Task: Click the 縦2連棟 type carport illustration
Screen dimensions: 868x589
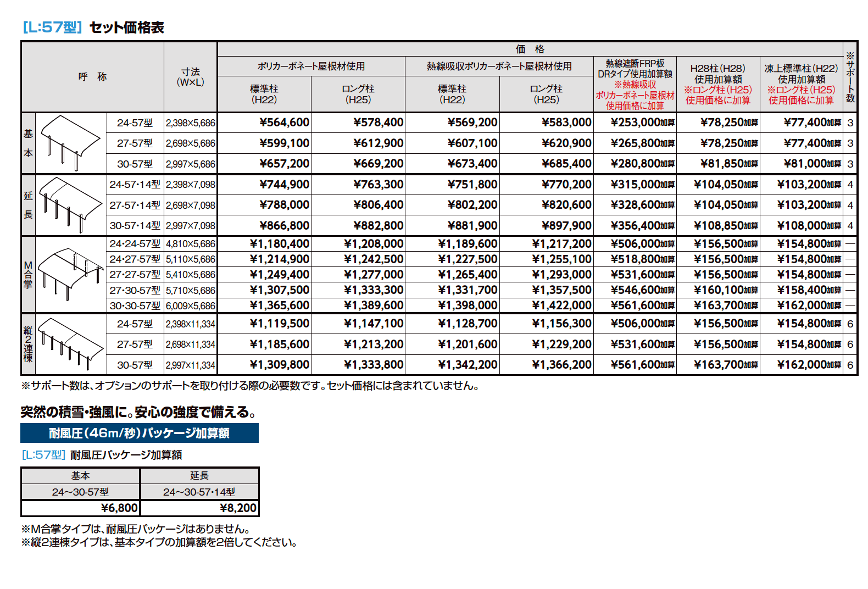Action: (71, 344)
